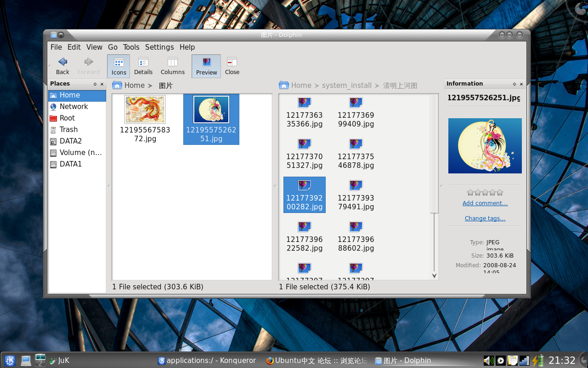
Task: Switch to applications:/ Konqueror window in taskbar
Action: [x=207, y=361]
